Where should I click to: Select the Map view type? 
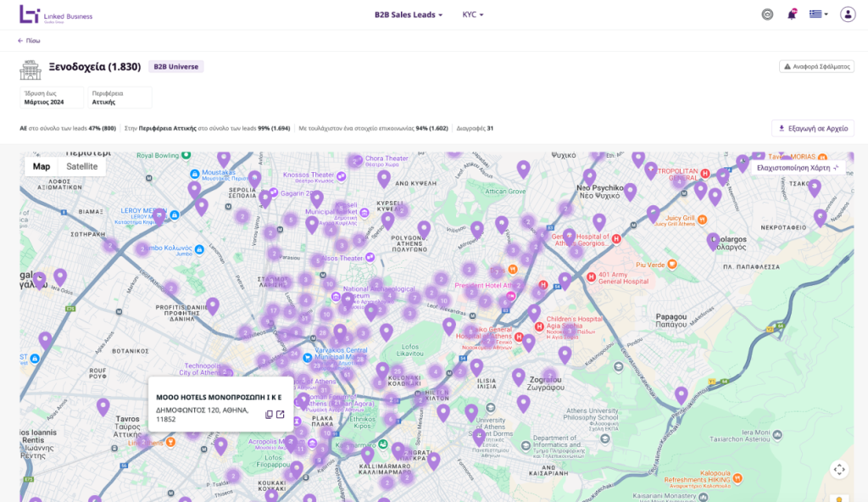tap(42, 167)
